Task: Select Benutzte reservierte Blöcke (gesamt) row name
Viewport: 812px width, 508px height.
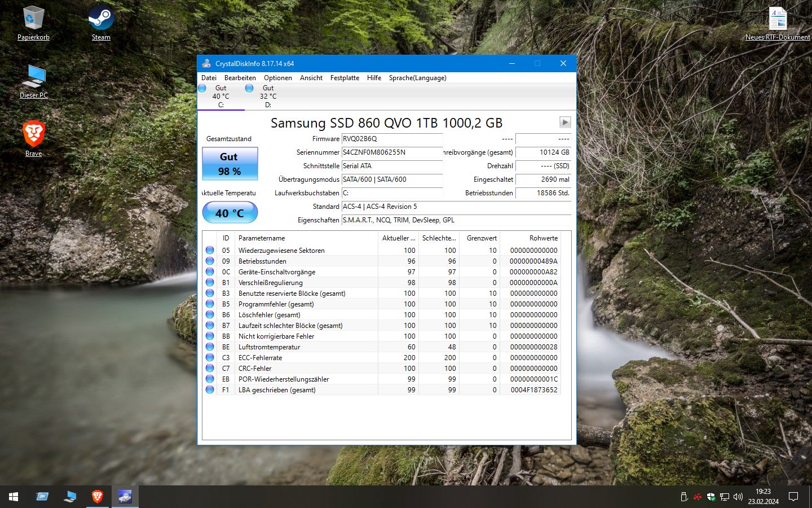Action: point(292,294)
